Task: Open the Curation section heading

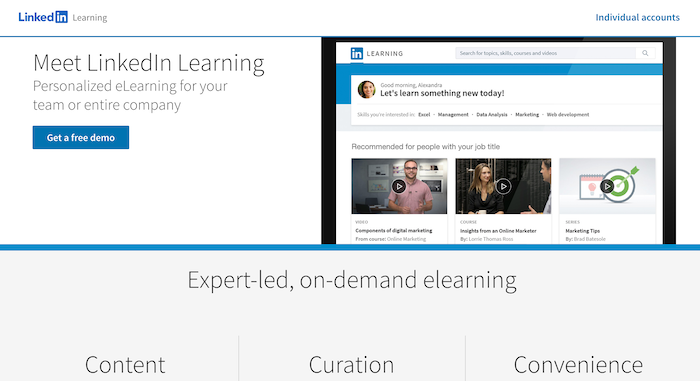Action: [x=352, y=364]
